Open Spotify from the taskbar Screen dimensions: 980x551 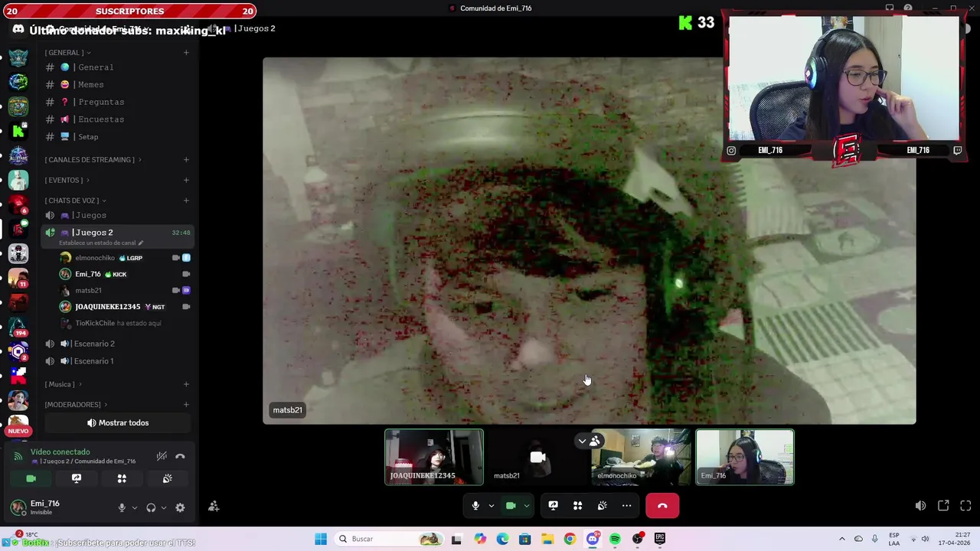pos(615,540)
